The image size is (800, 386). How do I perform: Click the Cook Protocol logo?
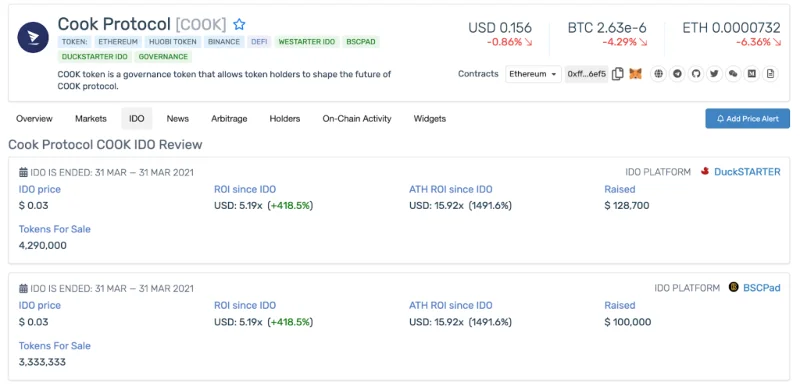33,37
